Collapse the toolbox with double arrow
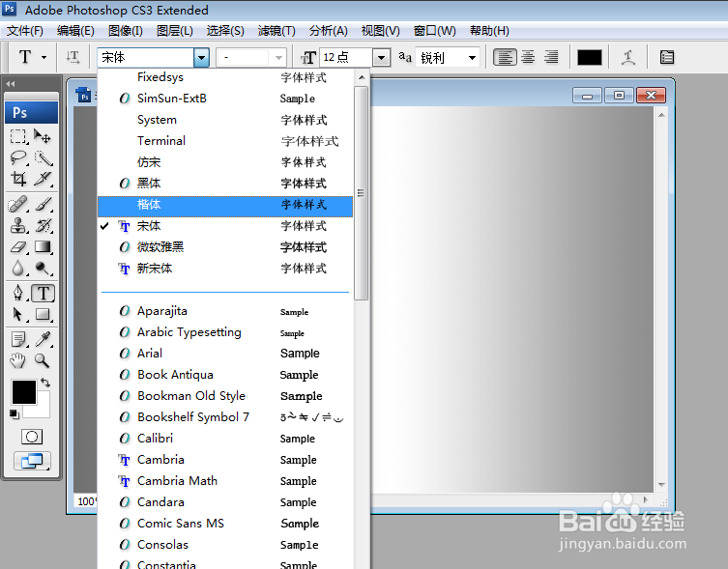This screenshot has height=569, width=728. 11,84
